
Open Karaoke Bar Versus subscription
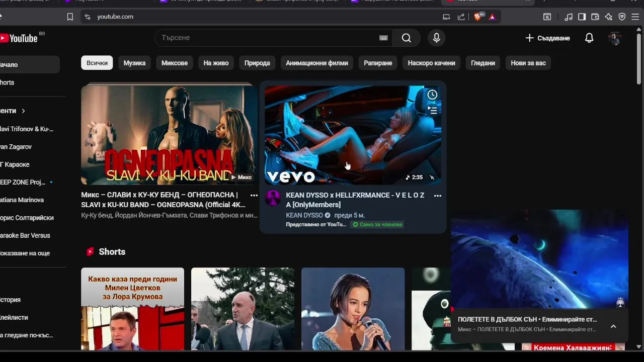(x=25, y=235)
